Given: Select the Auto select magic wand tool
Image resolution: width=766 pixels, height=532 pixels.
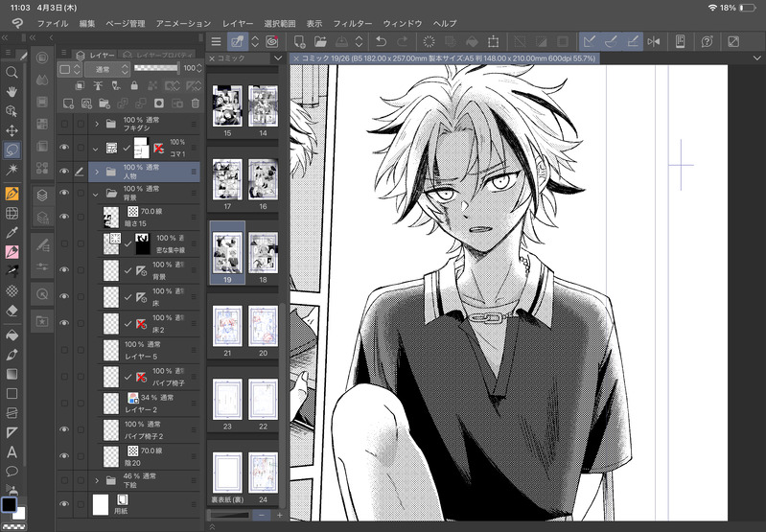Looking at the screenshot, I should click(x=12, y=170).
